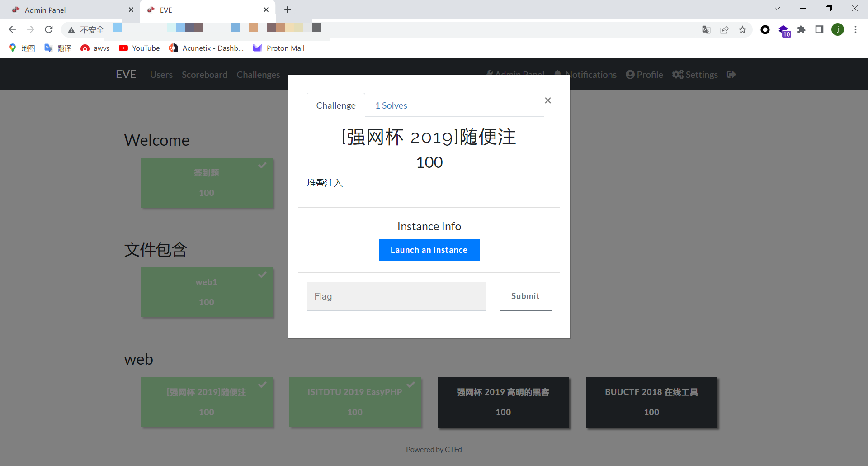Open a new browser tab
868x466 pixels.
click(288, 10)
